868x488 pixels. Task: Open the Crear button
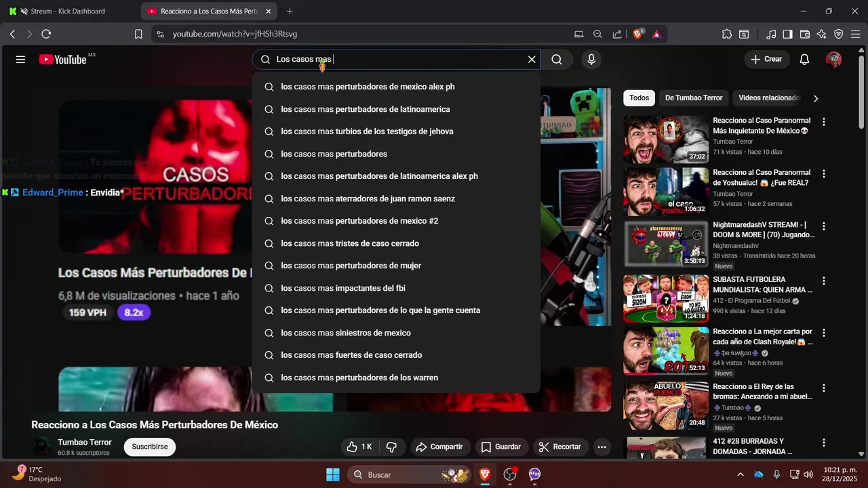click(766, 60)
